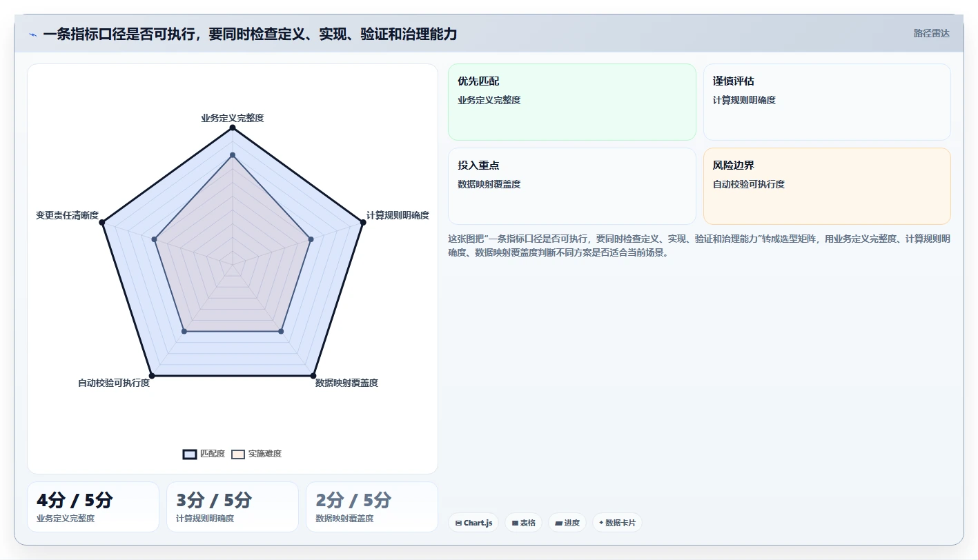978x560 pixels.
Task: Open the 优先匹配 card
Action: [x=572, y=102]
